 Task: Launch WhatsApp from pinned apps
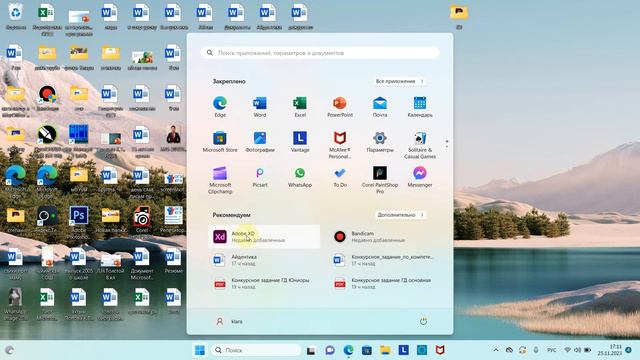click(x=300, y=177)
